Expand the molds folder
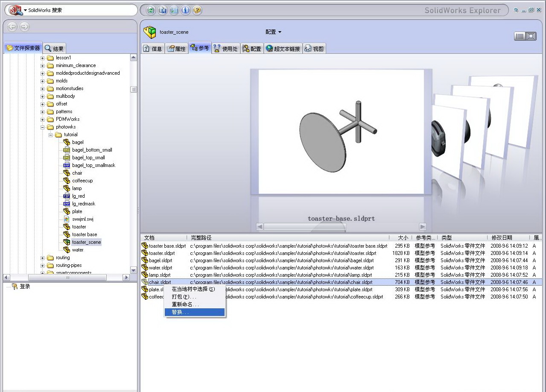Image resolution: width=546 pixels, height=392 pixels. pyautogui.click(x=43, y=81)
